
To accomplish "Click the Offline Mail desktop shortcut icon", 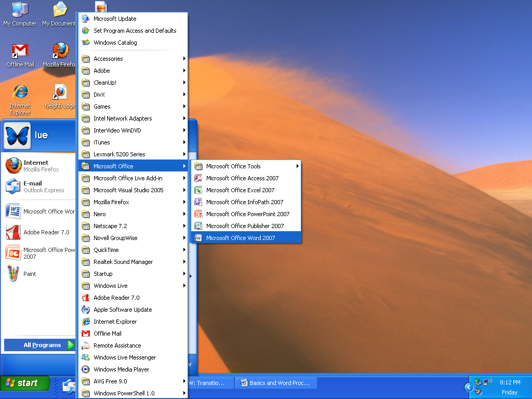I will [20, 51].
